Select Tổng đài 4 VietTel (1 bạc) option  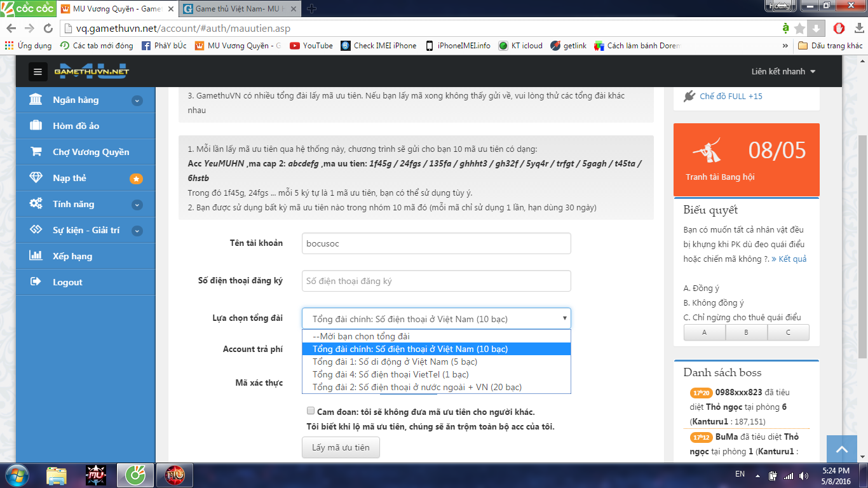click(390, 374)
